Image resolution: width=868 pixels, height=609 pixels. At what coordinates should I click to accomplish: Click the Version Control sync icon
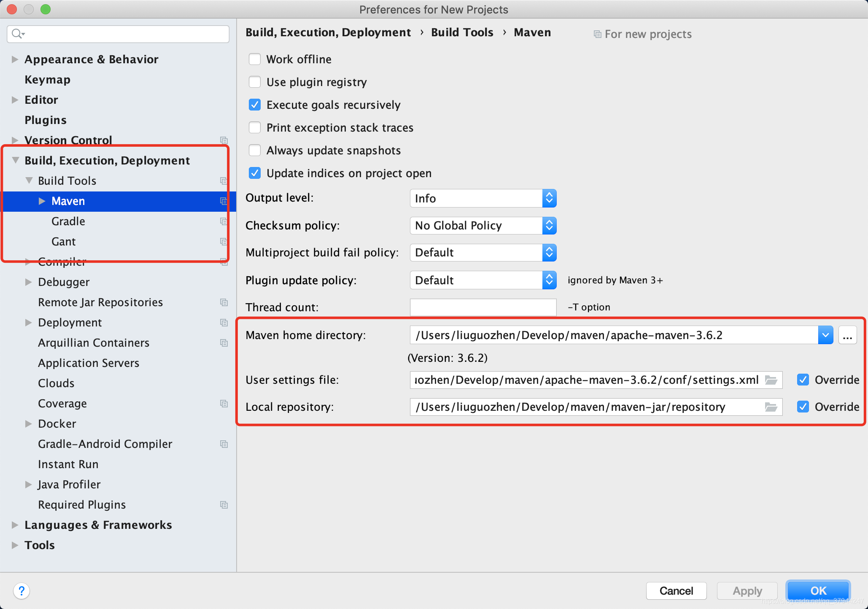tap(225, 140)
